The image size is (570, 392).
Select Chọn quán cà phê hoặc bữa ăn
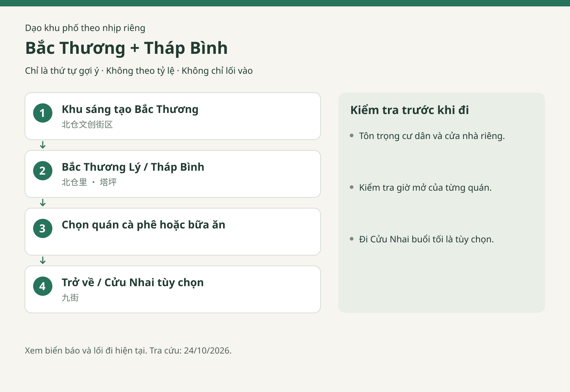coord(143,225)
